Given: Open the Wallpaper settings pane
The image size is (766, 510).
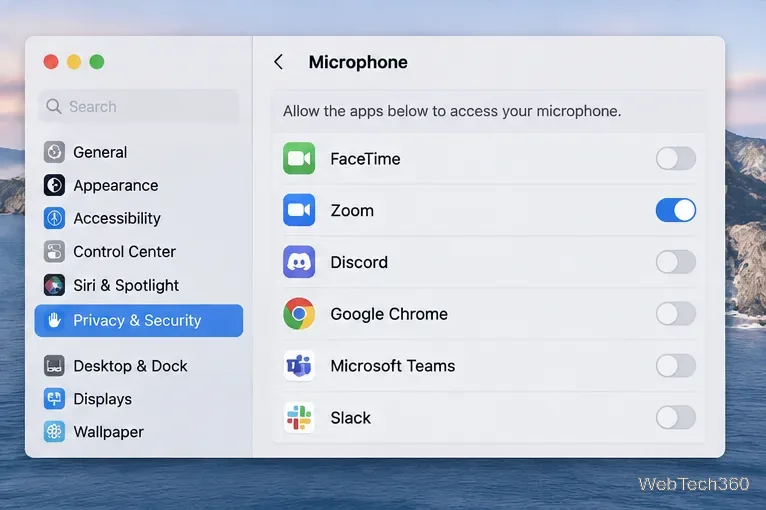Looking at the screenshot, I should click(139, 432).
